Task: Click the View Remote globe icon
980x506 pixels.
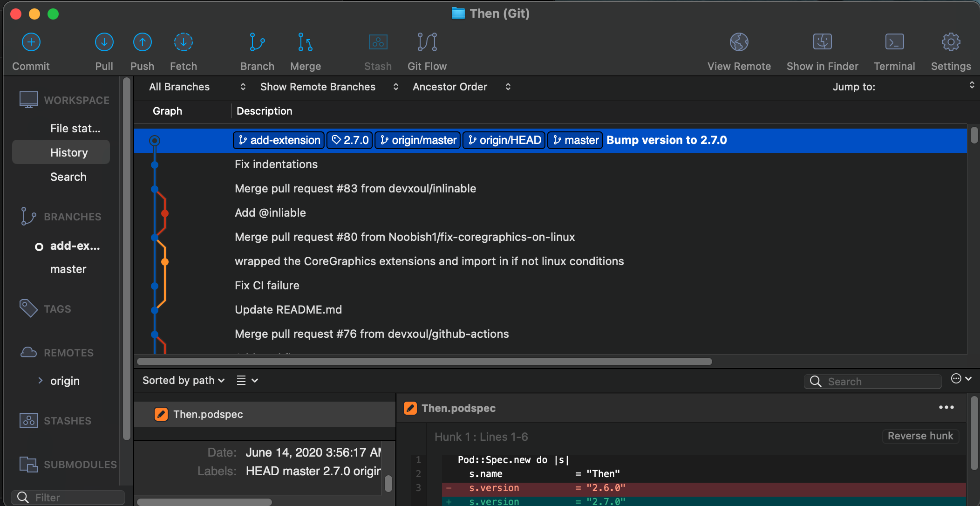Action: click(x=739, y=42)
